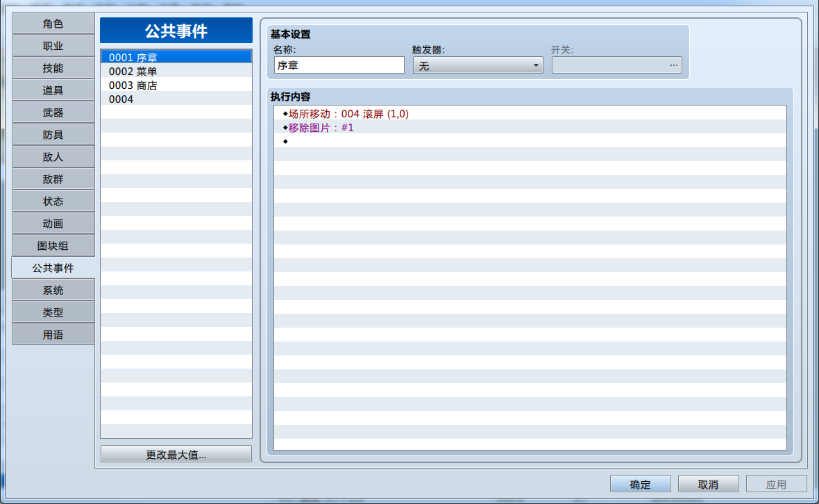Go to the 用语 tab
The image size is (819, 504).
pos(53,334)
